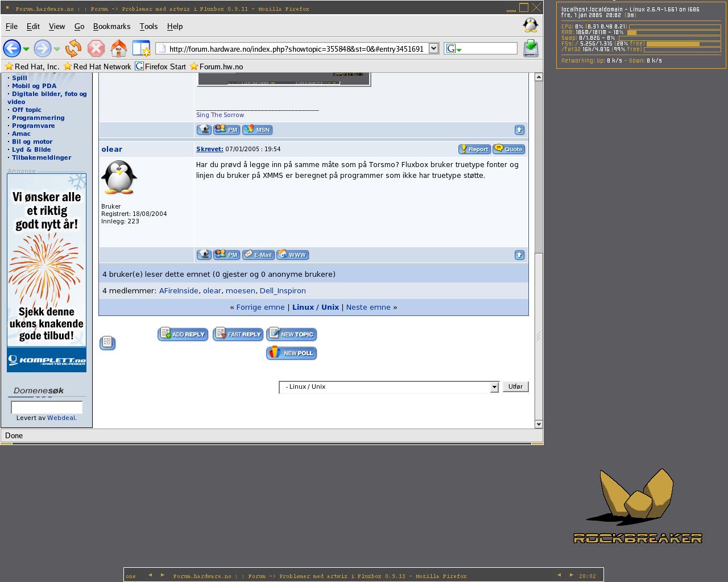Viewport: 728px width, 582px height.
Task: Open member AFireInside's profile link
Action: coord(179,290)
